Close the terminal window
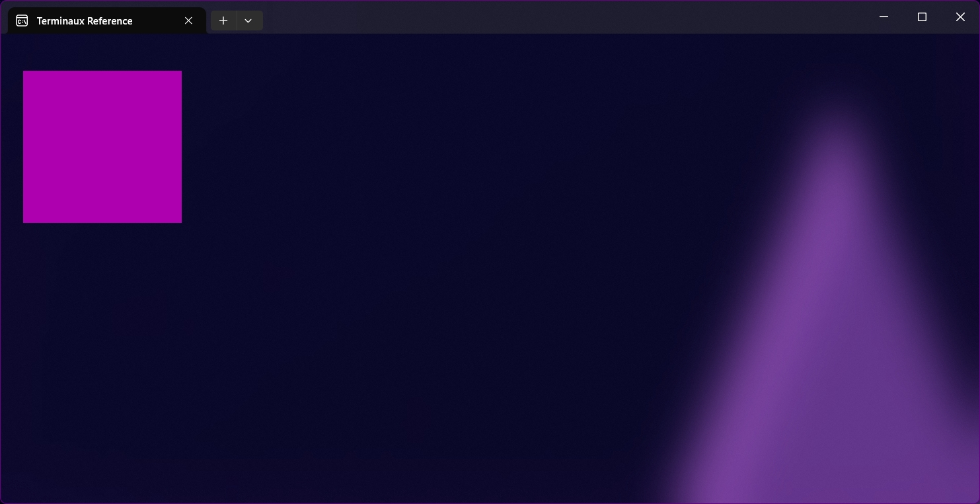 click(960, 17)
